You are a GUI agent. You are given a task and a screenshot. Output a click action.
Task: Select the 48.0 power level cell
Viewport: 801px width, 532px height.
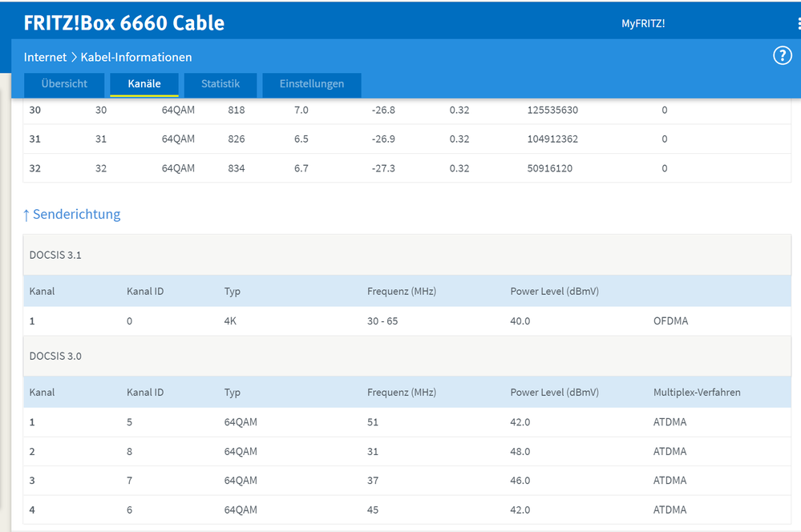pyautogui.click(x=520, y=451)
